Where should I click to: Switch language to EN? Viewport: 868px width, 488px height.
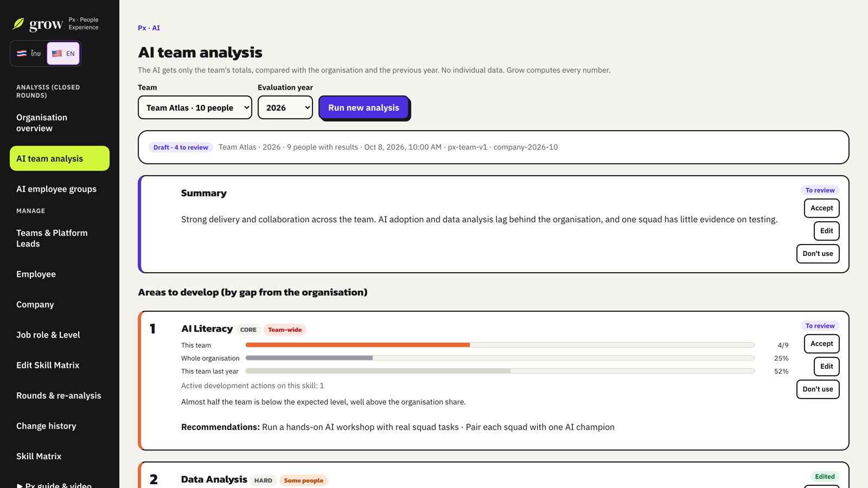pos(63,53)
